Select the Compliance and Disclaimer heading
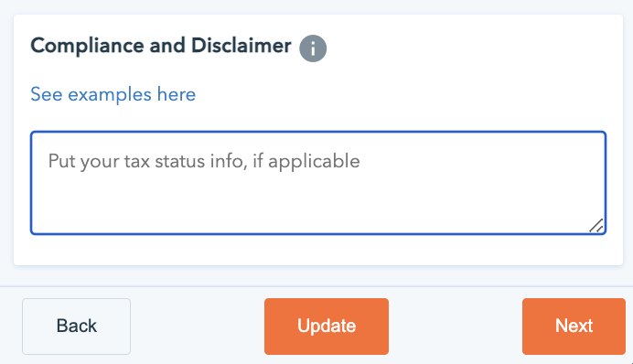This screenshot has width=633, height=364. (161, 45)
